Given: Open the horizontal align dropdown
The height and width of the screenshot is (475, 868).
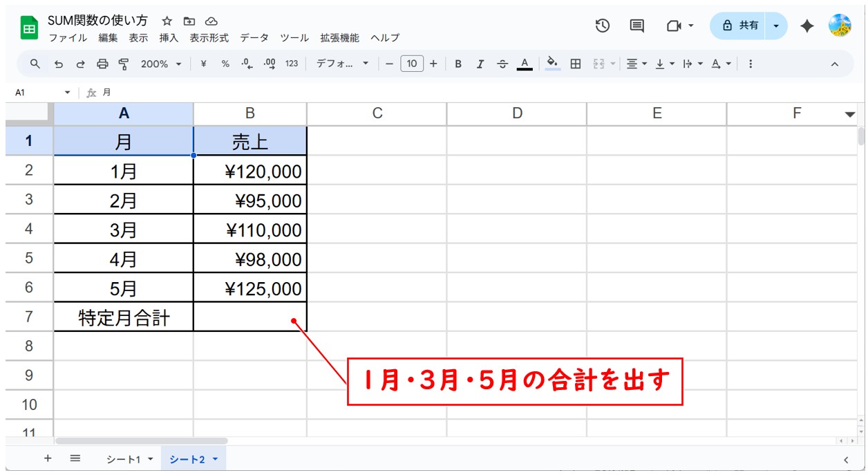Looking at the screenshot, I should tap(636, 64).
